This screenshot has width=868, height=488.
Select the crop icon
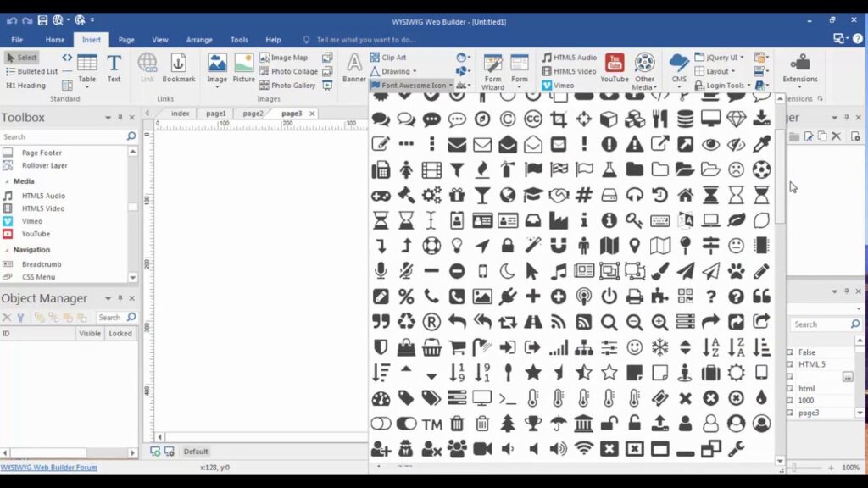[559, 119]
